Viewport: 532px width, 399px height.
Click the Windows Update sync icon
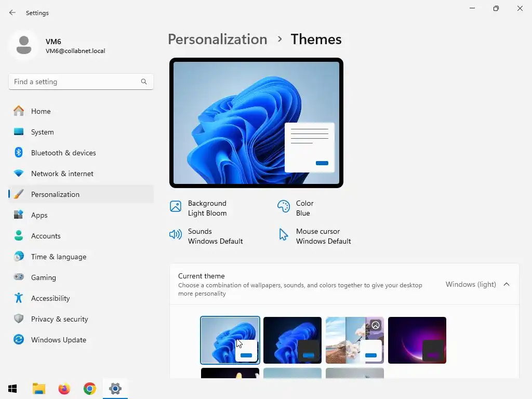coord(19,340)
